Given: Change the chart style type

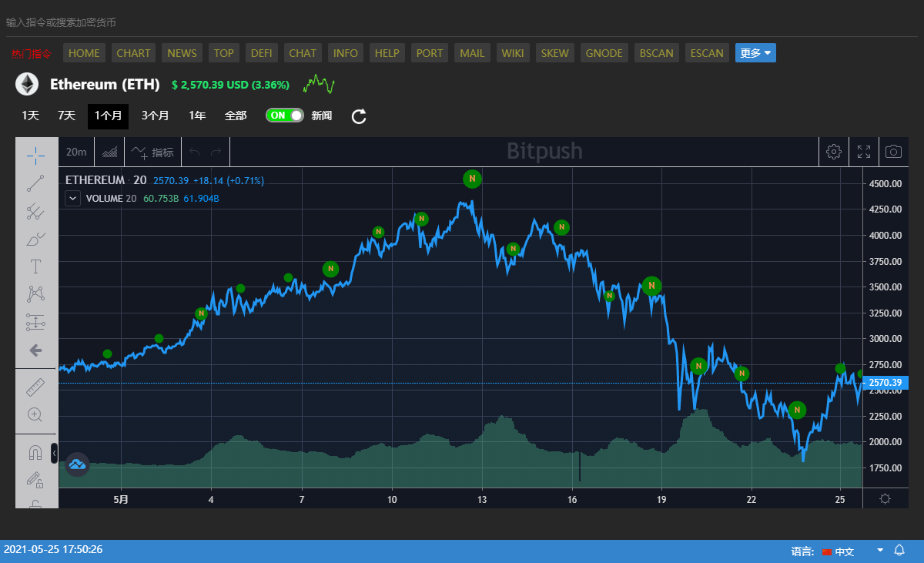Looking at the screenshot, I should pyautogui.click(x=110, y=152).
